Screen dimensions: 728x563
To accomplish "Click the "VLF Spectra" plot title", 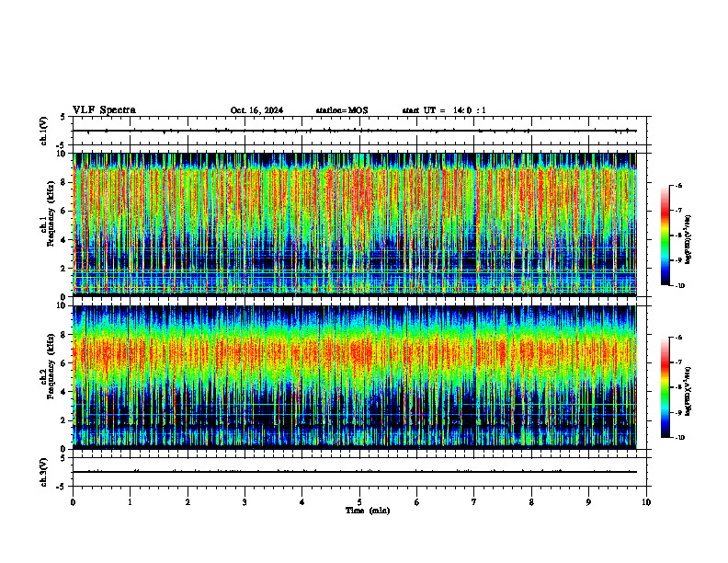I will (x=104, y=110).
